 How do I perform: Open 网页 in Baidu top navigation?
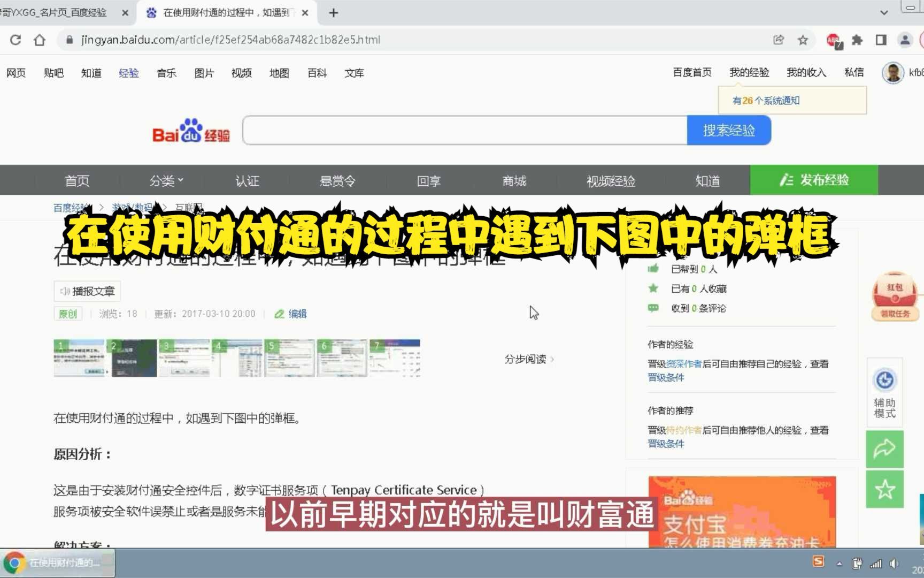coord(16,73)
